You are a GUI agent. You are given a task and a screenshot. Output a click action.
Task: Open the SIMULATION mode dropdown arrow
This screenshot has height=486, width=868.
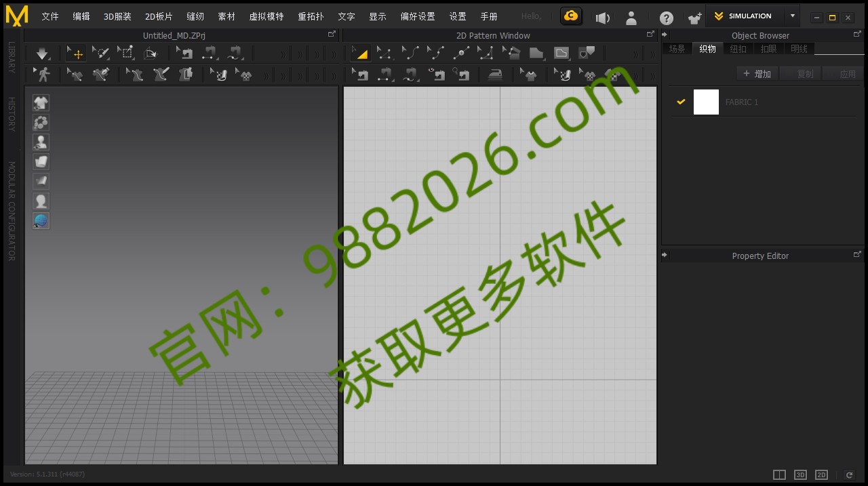[x=792, y=16]
